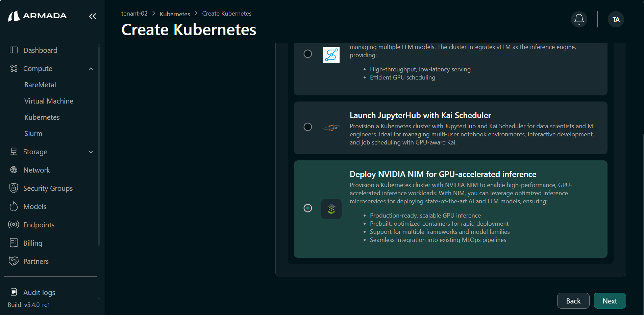Click the 'Launch JupyterHub with Kai Scheduler' title
The width and height of the screenshot is (644, 315).
tap(420, 115)
